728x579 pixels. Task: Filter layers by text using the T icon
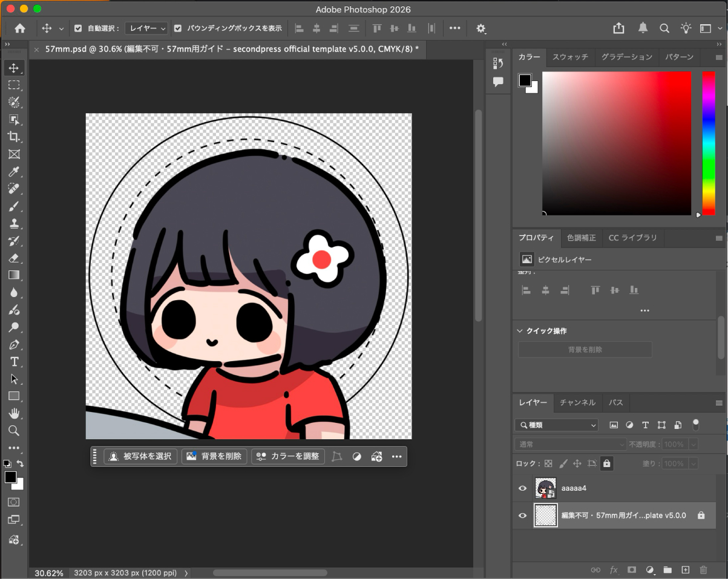[645, 425]
